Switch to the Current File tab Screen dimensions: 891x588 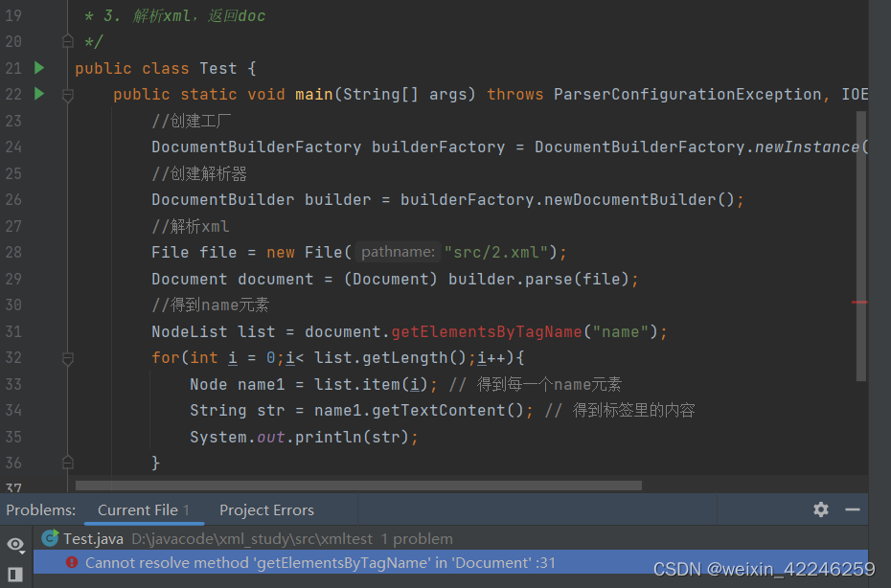click(144, 510)
